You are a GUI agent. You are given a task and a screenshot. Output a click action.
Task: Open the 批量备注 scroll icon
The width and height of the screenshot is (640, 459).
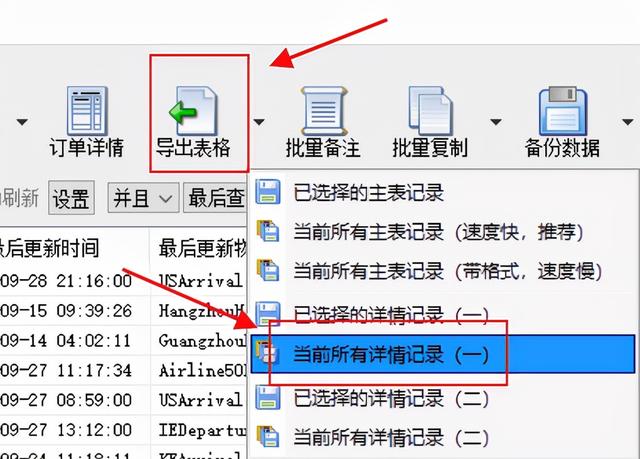point(323,111)
